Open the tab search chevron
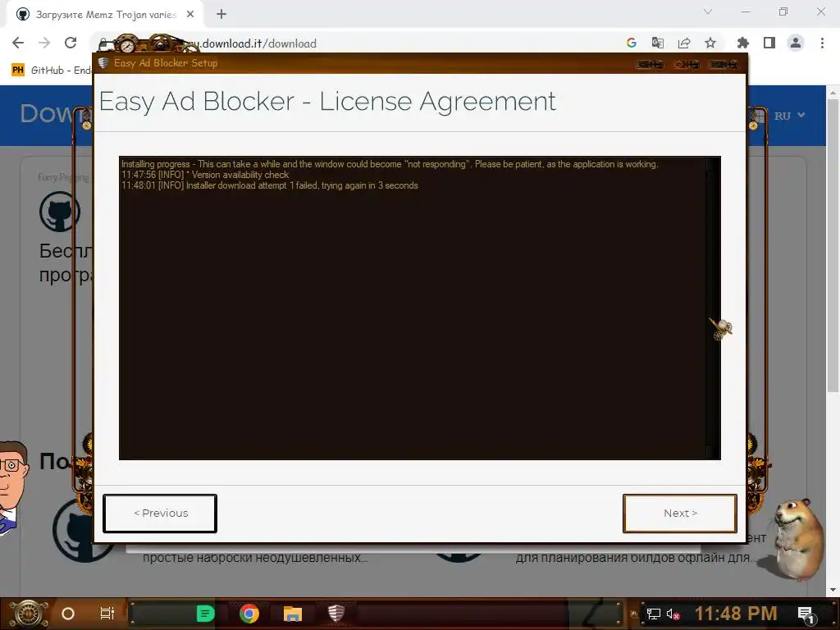Image resolution: width=840 pixels, height=630 pixels. coord(708,11)
